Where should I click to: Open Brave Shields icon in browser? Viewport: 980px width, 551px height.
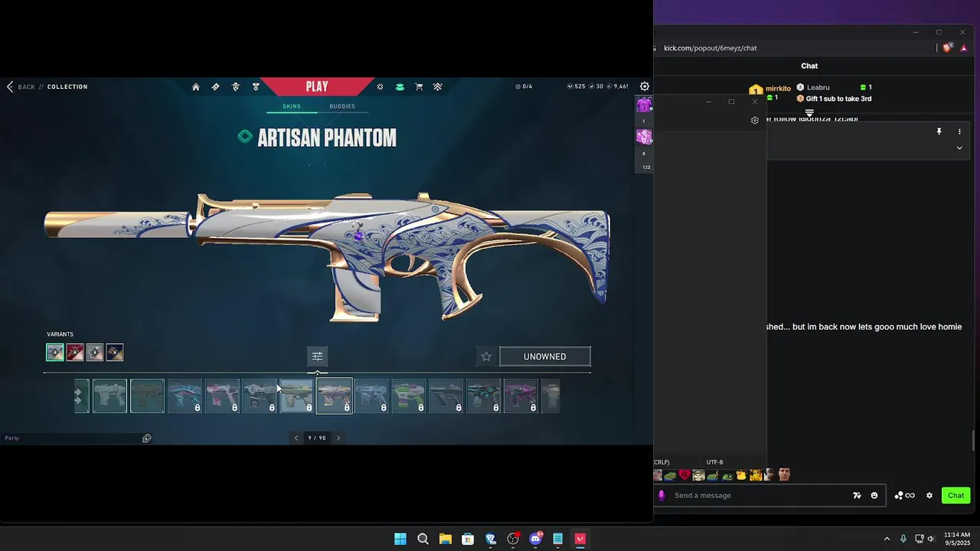948,47
